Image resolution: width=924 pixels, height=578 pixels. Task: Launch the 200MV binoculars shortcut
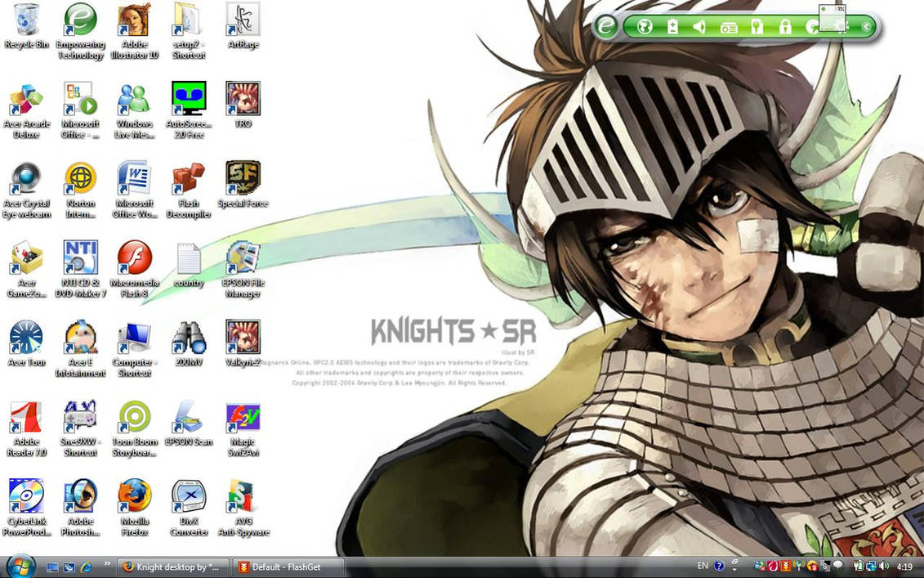click(189, 344)
